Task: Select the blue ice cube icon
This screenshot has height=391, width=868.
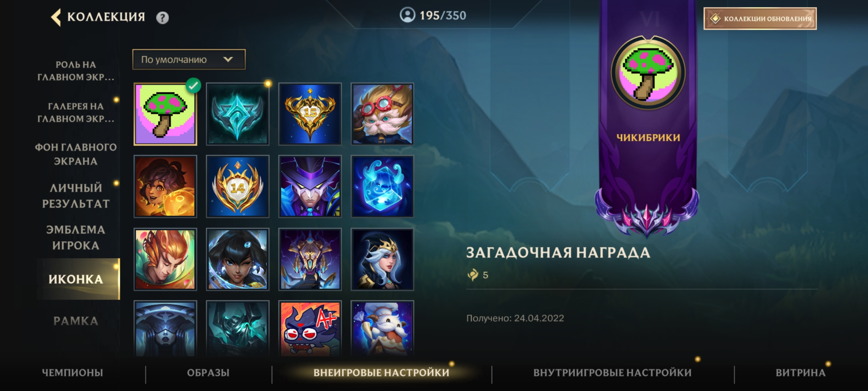Action: [382, 186]
